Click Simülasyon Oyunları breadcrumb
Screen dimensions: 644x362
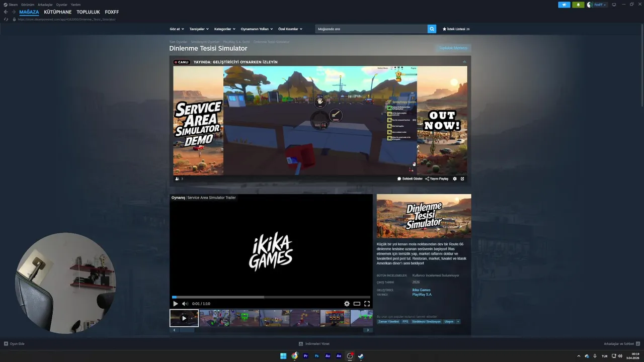pos(205,42)
